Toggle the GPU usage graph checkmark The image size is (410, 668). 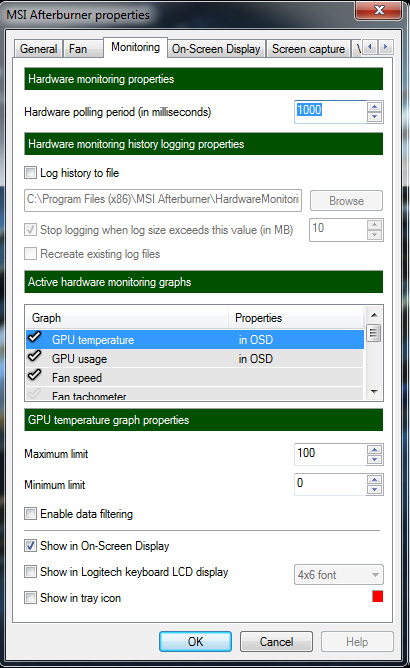point(35,356)
